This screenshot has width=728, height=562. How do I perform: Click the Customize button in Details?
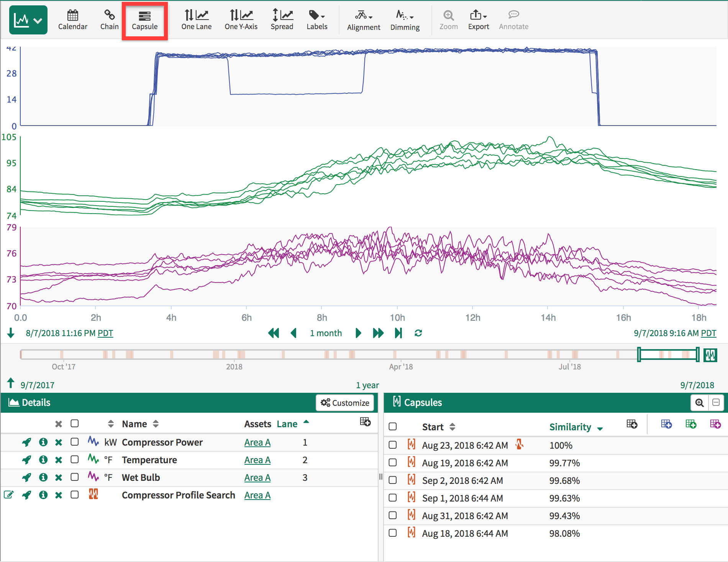pyautogui.click(x=345, y=403)
